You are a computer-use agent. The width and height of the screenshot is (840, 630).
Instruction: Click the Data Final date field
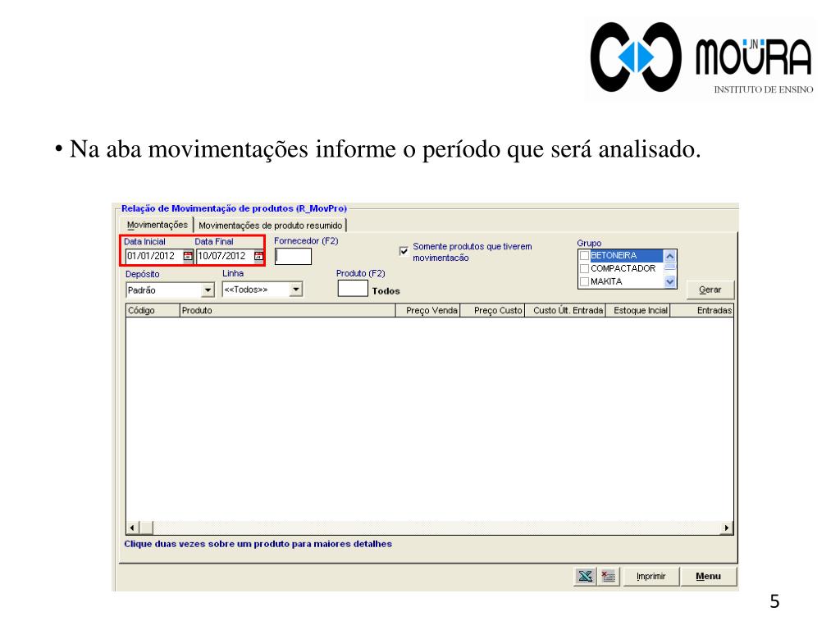click(225, 256)
